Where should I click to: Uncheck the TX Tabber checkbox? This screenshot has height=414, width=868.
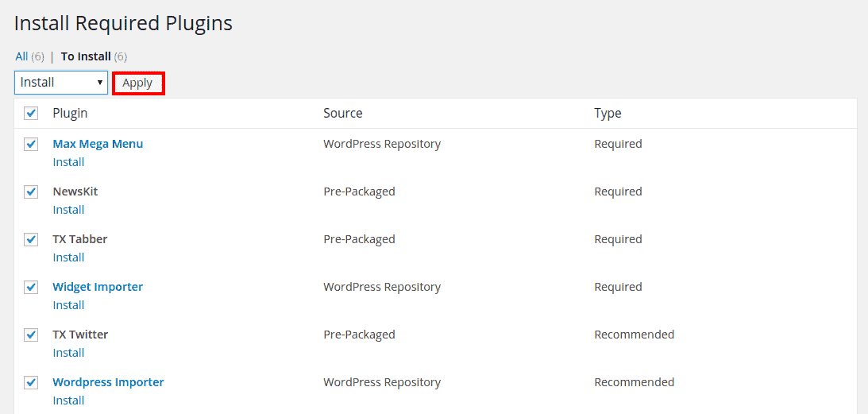click(31, 239)
